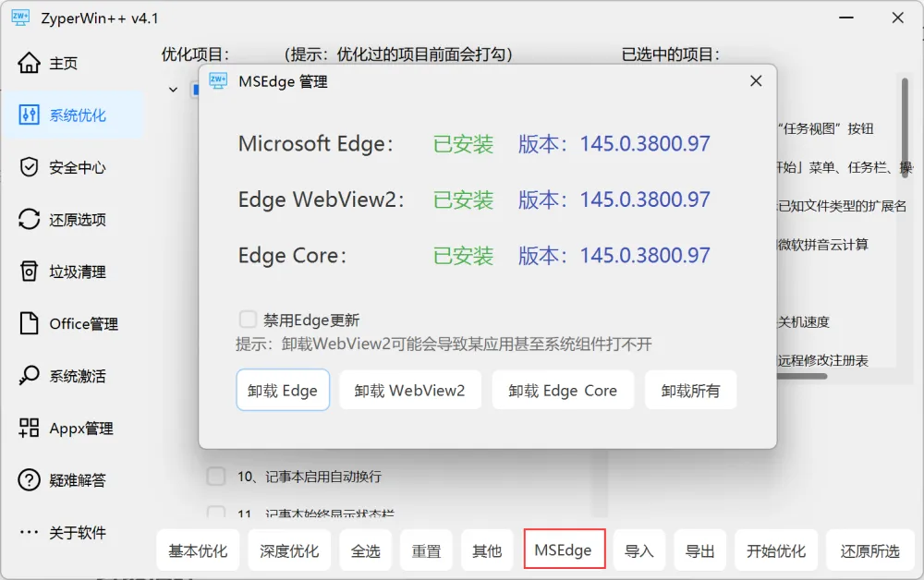
Task: Click the vertical scrollbar of selected items list
Action: 905,127
